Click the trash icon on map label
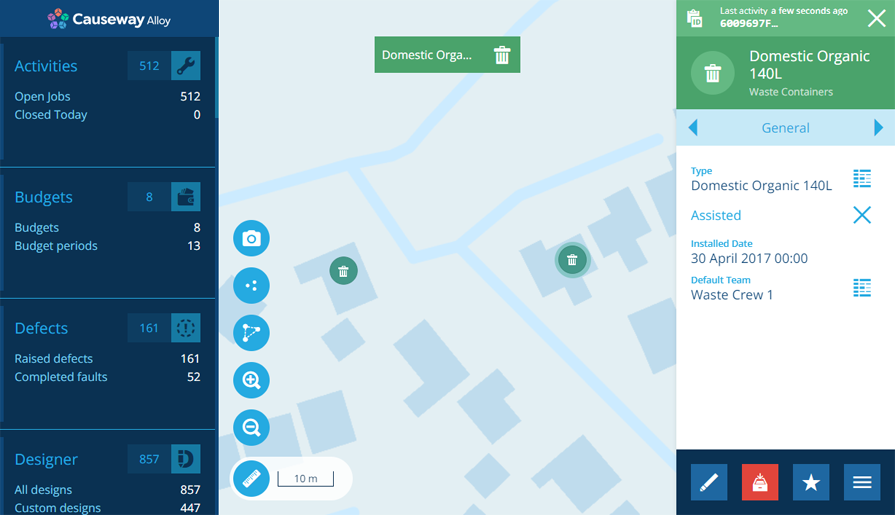 (x=502, y=55)
